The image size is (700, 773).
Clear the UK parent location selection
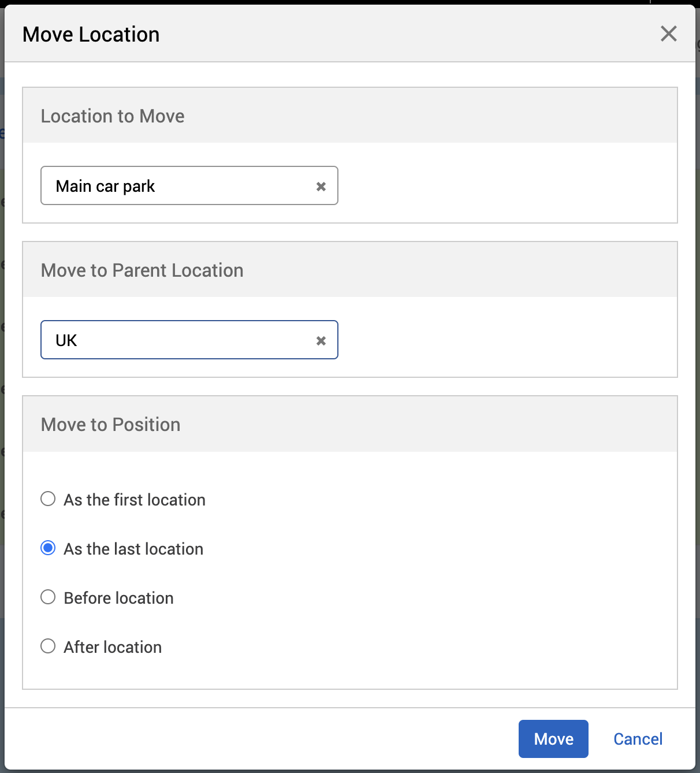[x=321, y=341]
